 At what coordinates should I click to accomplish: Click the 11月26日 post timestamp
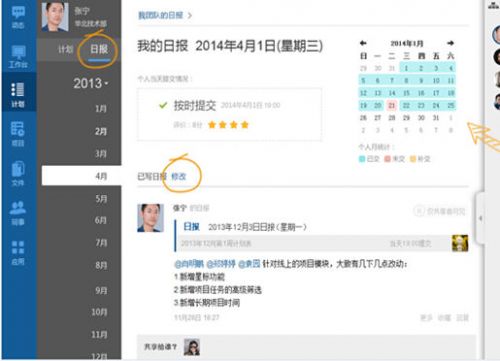coord(197,318)
